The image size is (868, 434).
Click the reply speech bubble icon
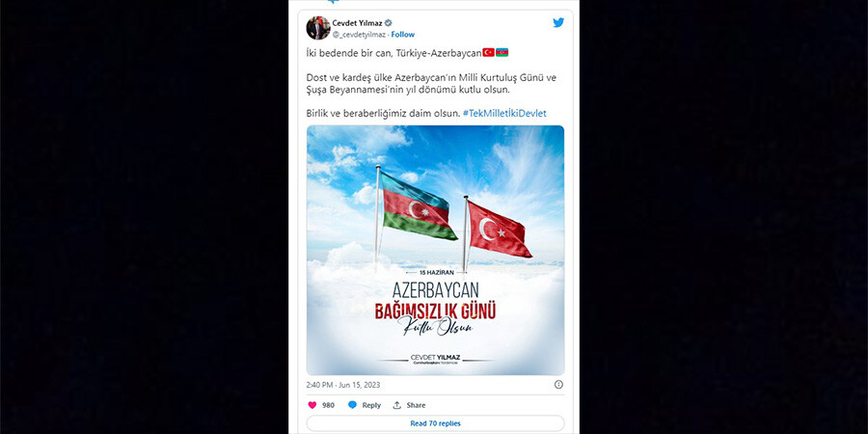point(352,405)
